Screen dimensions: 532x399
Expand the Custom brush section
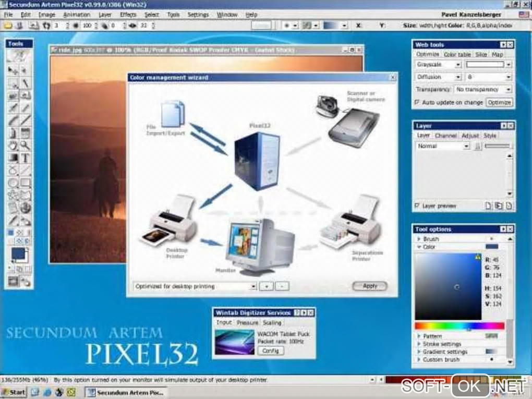419,359
